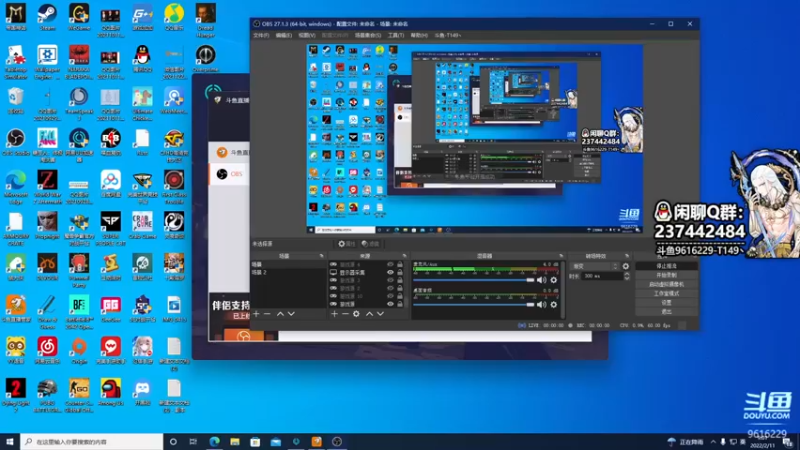Open the OBS Studio desktop shortcut

coord(15,143)
